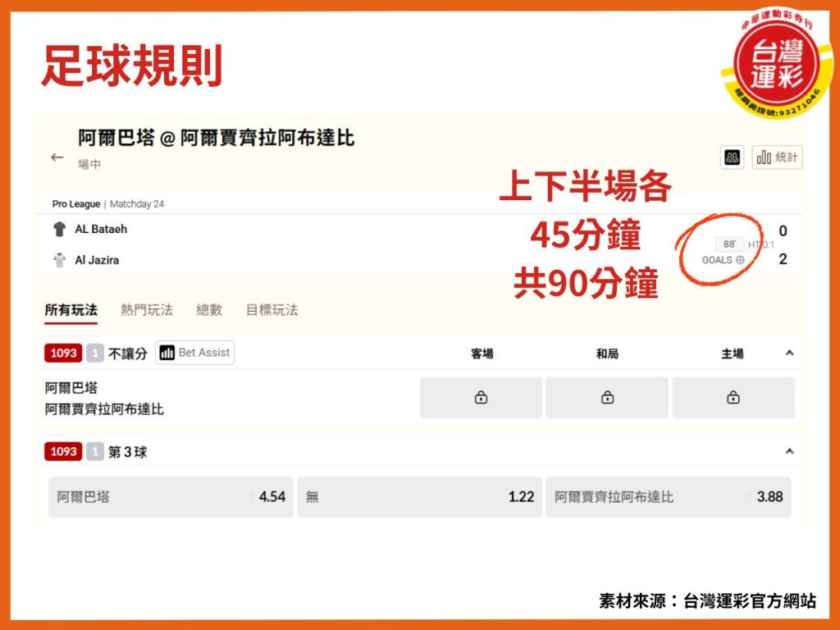840x630 pixels.
Task: Click the 阿爾巴塔 row label under 不讓分
Action: pyautogui.click(x=71, y=388)
